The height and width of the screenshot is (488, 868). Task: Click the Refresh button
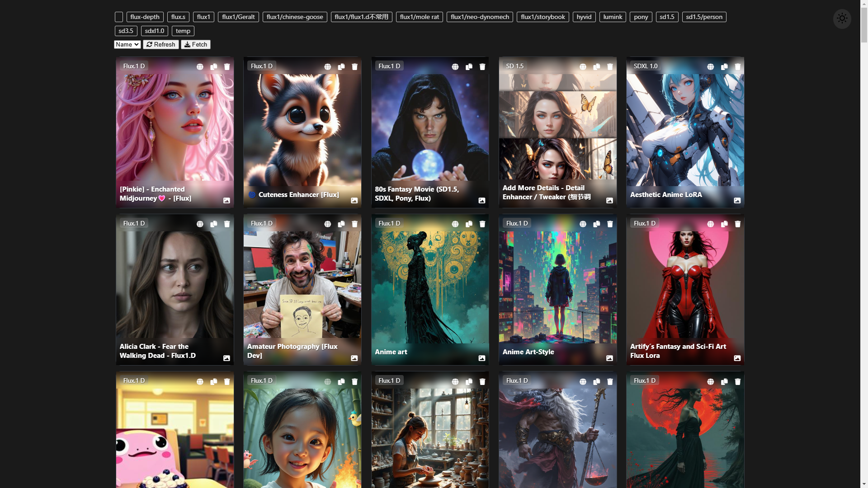point(161,44)
